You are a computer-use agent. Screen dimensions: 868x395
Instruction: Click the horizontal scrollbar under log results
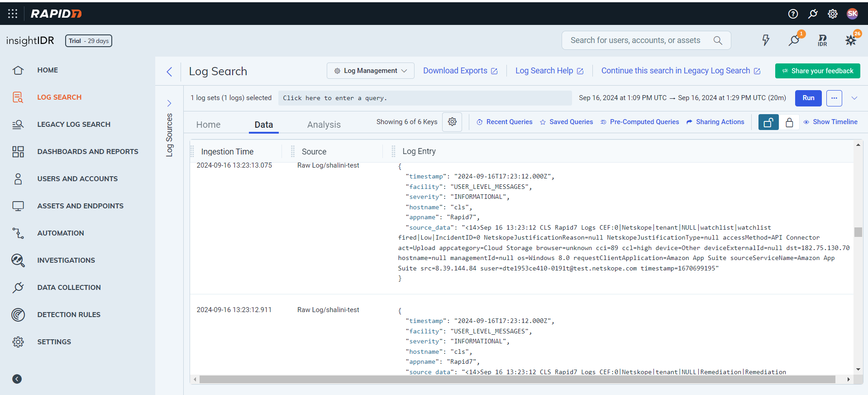(x=517, y=379)
